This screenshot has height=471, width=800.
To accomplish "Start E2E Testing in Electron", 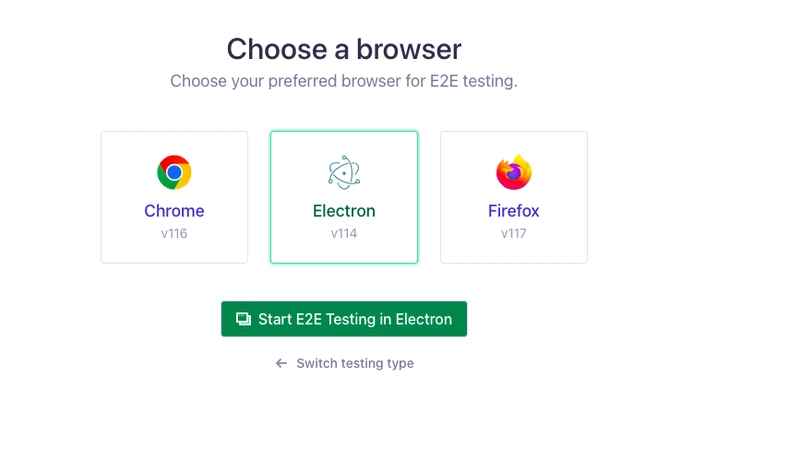I will click(344, 319).
